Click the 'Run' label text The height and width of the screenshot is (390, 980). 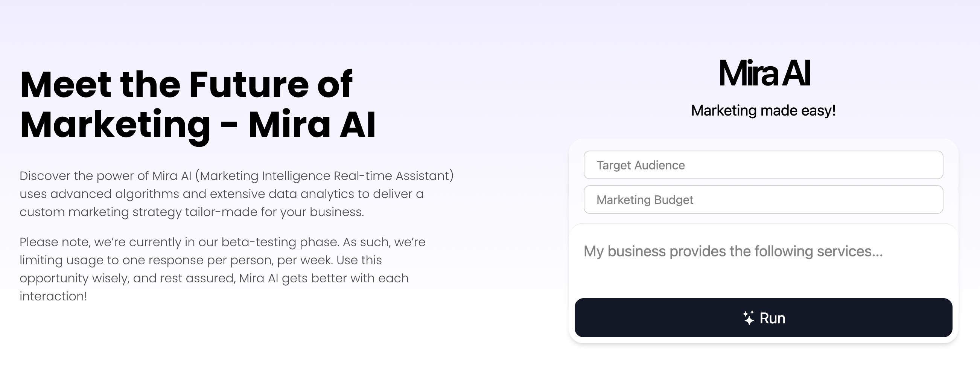click(772, 318)
